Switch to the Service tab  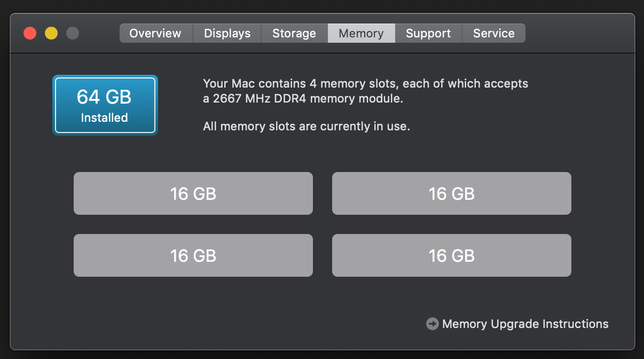[x=493, y=33]
